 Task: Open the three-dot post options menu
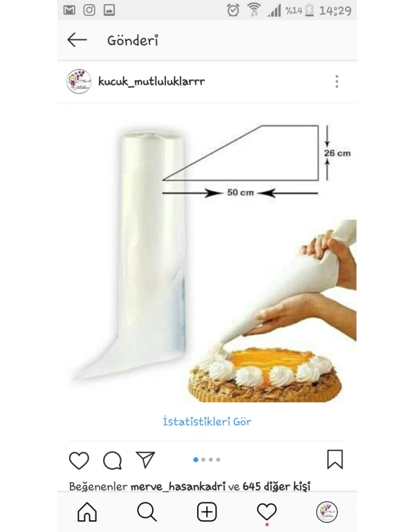click(337, 82)
